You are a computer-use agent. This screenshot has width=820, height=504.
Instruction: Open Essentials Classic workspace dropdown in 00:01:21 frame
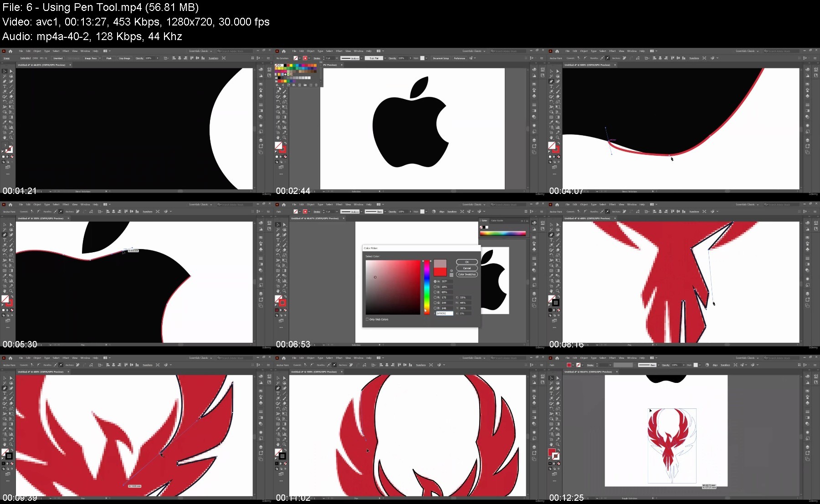200,51
